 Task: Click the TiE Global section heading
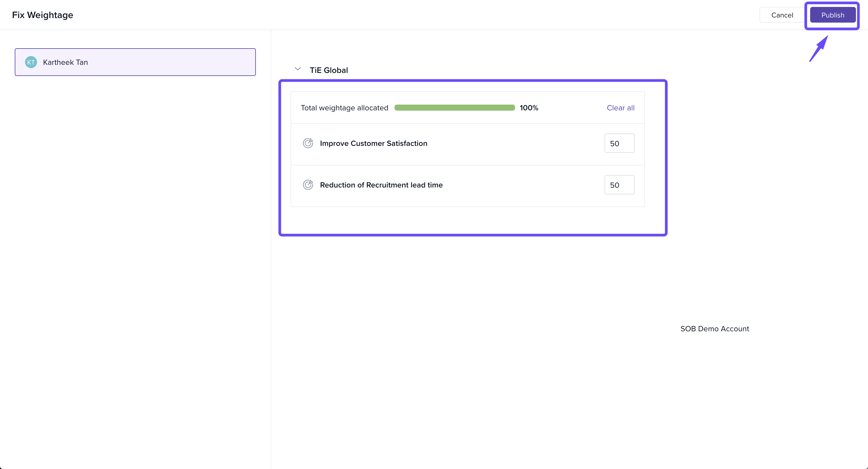pyautogui.click(x=329, y=70)
